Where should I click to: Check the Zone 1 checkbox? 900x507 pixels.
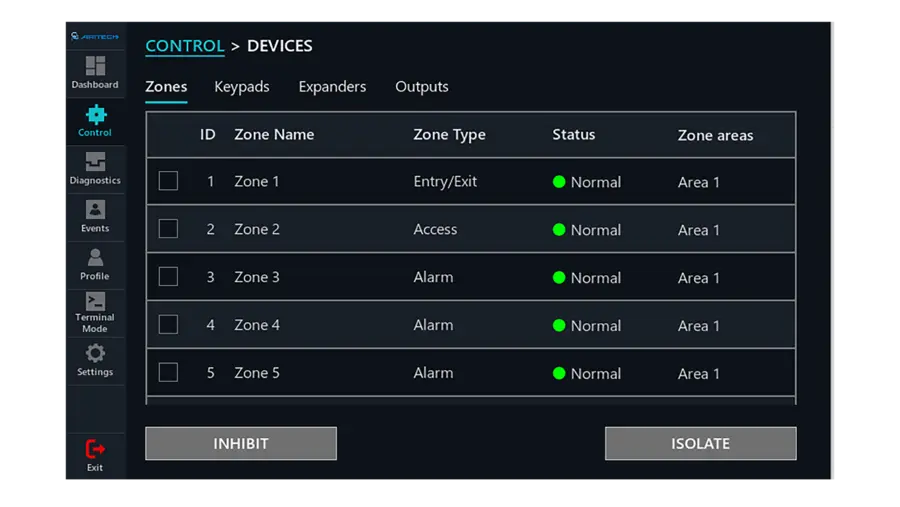[168, 181]
